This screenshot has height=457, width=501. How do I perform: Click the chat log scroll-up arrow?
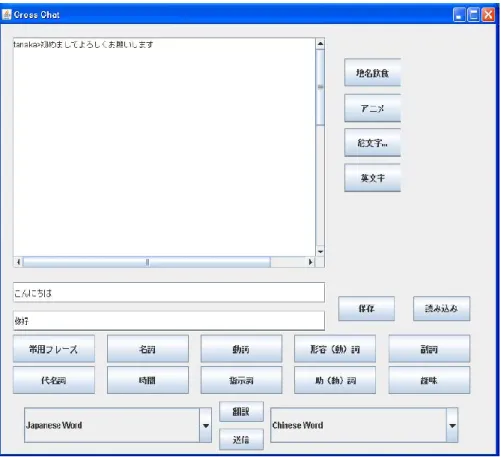click(320, 44)
